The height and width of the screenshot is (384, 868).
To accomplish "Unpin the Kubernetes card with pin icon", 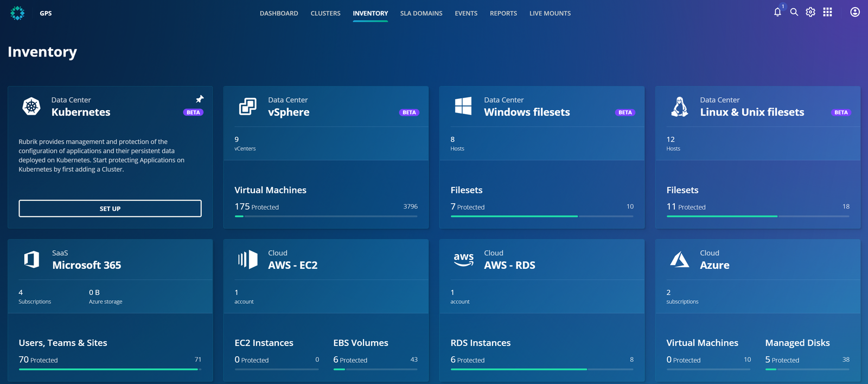I will [x=200, y=99].
